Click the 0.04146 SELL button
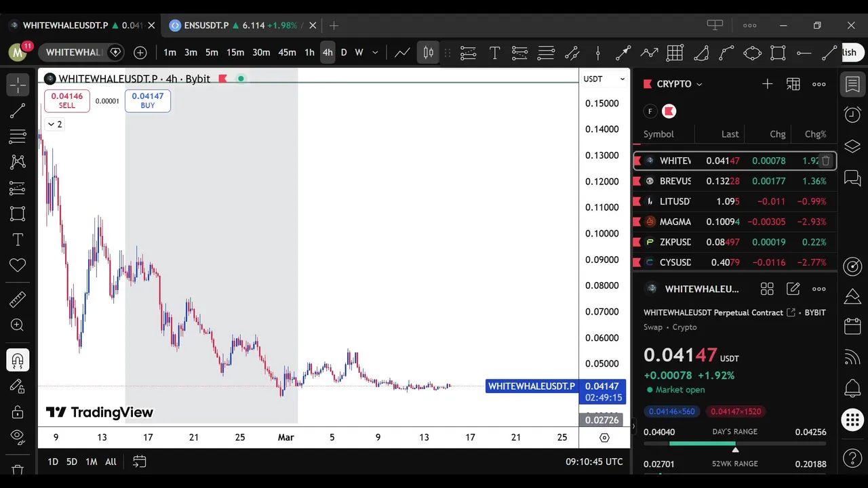This screenshot has height=488, width=868. [66, 100]
